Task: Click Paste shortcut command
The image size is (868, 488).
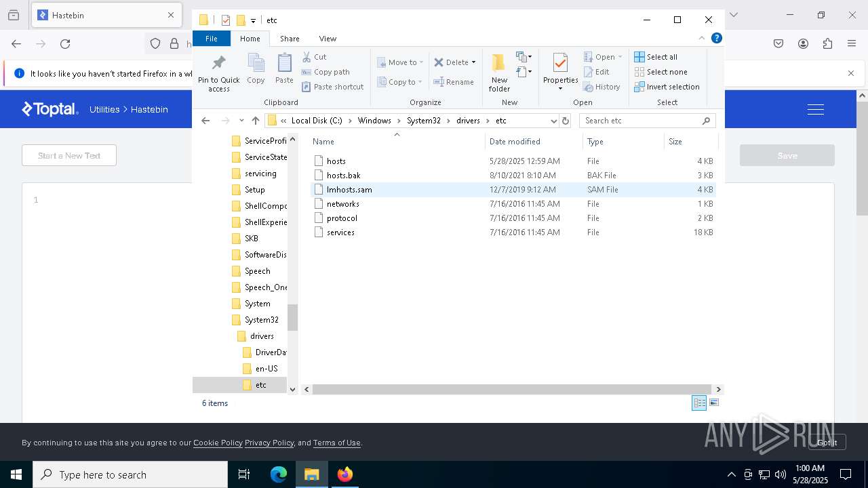Action: [x=332, y=87]
